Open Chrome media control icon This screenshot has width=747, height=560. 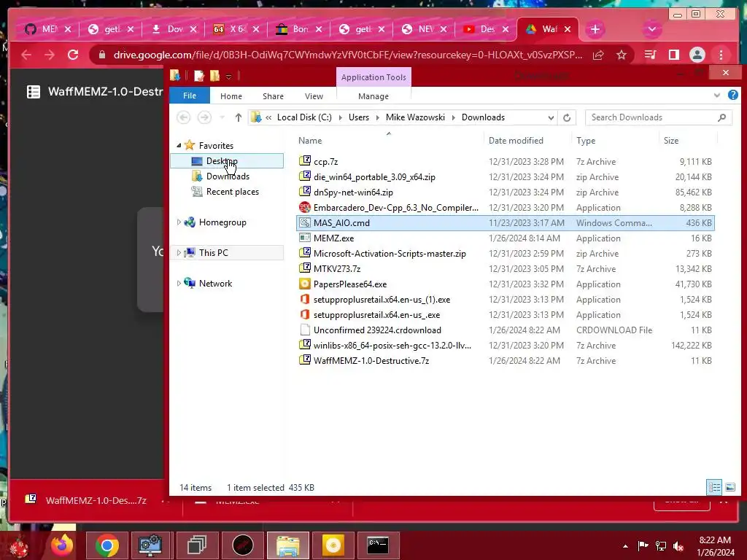[x=650, y=55]
